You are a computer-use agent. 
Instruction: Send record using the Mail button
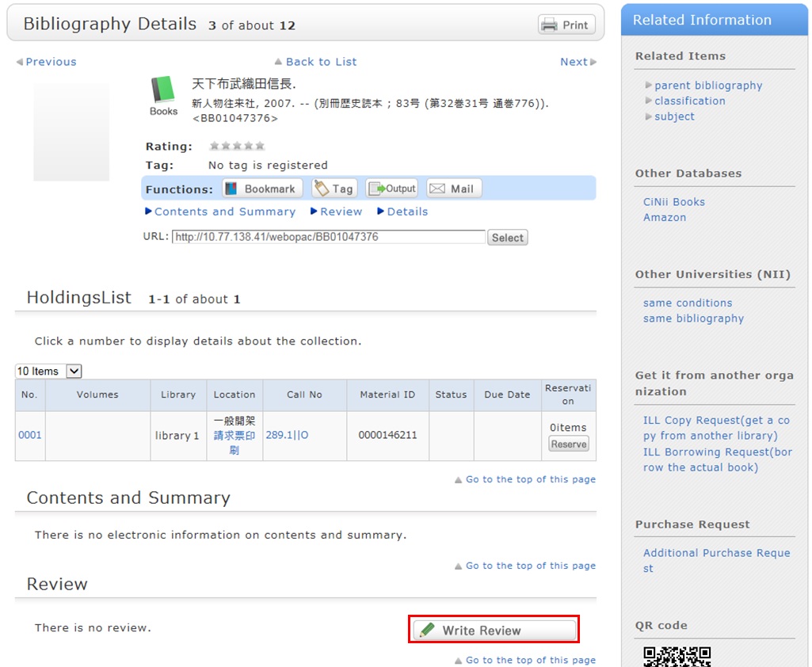pos(454,189)
